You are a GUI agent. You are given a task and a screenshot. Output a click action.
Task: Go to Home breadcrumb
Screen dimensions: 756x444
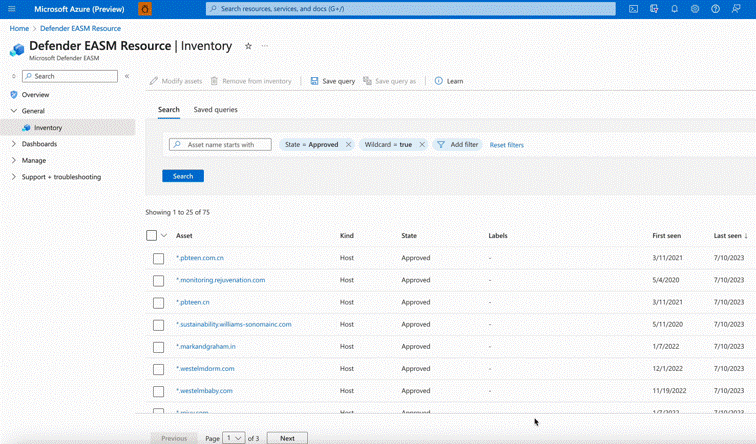(x=19, y=28)
